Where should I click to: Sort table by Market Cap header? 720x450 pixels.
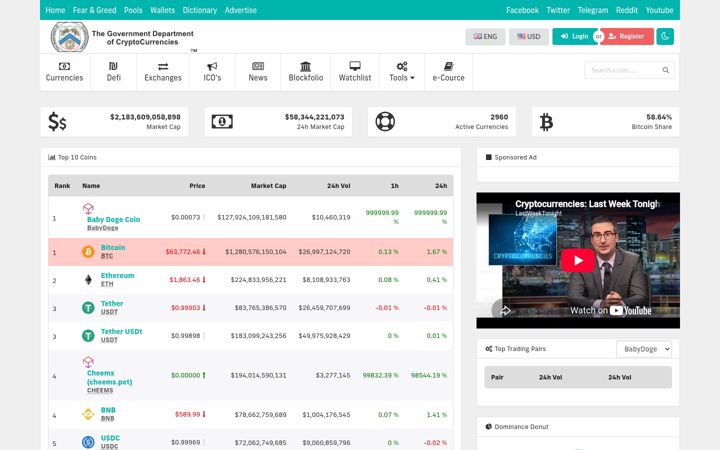pyautogui.click(x=269, y=186)
